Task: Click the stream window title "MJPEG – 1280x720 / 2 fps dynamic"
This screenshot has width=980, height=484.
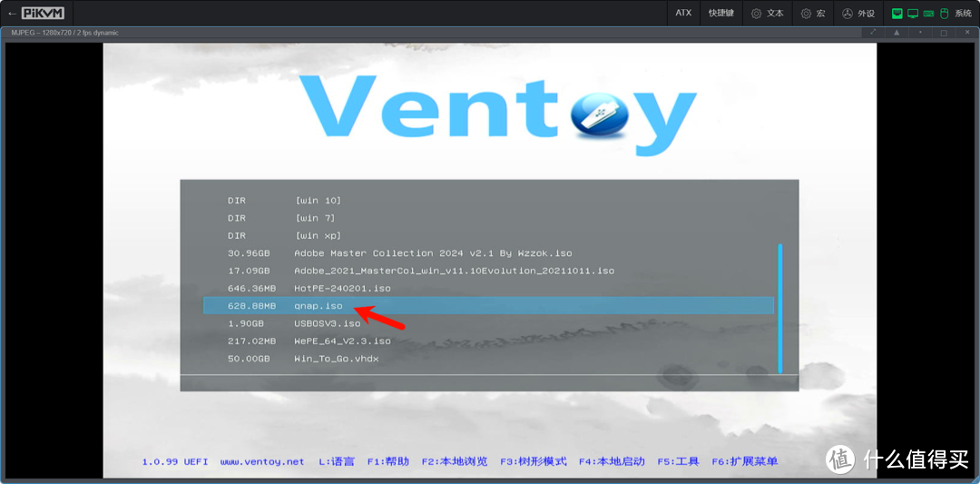Action: tap(65, 33)
